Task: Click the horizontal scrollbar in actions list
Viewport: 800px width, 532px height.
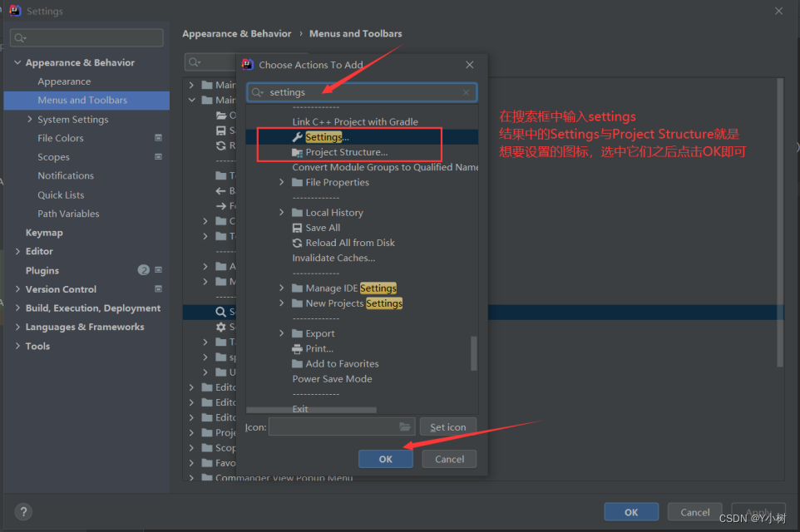Action: tap(312, 410)
